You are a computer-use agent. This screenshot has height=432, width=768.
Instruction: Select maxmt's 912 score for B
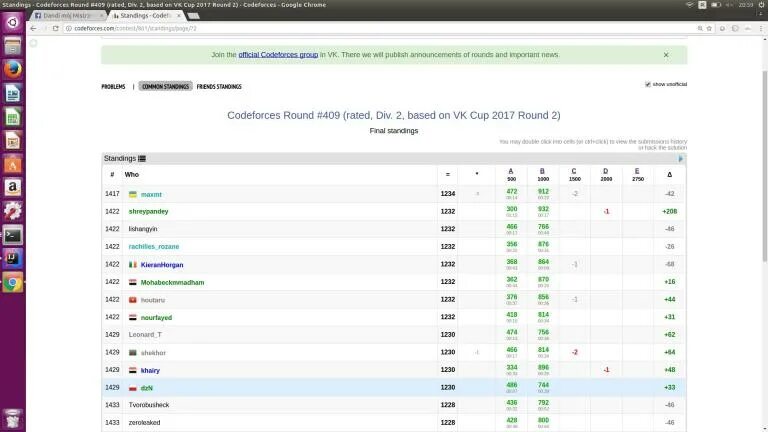point(543,192)
